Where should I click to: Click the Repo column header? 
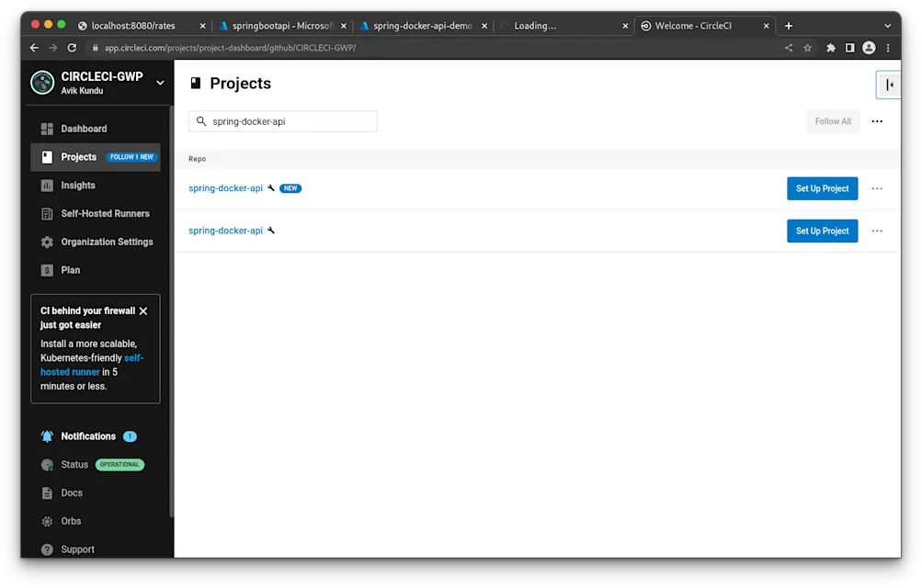pos(197,159)
